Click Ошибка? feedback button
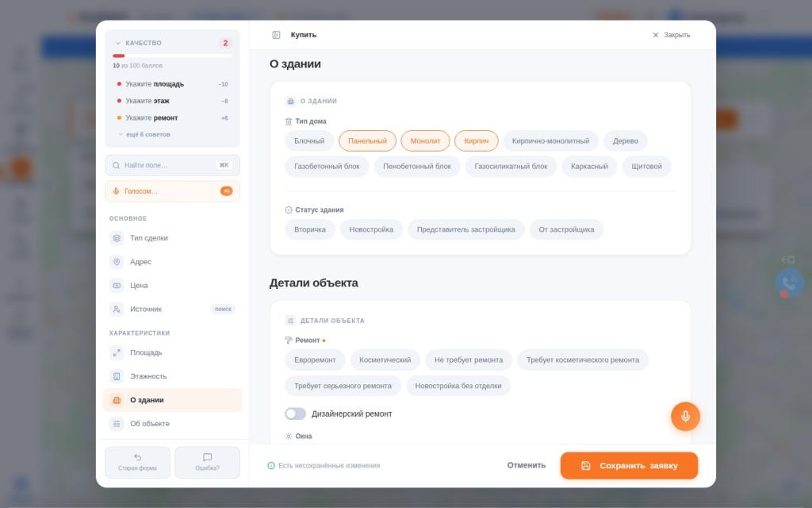Viewport: 812px width, 508px height. point(207,463)
